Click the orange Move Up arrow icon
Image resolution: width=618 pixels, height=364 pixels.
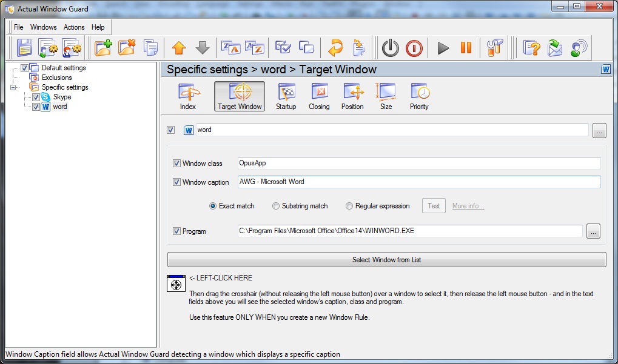pyautogui.click(x=179, y=48)
